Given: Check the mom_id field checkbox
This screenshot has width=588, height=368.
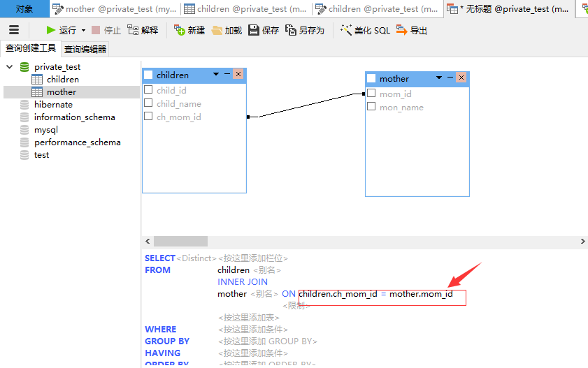Looking at the screenshot, I should [x=371, y=93].
